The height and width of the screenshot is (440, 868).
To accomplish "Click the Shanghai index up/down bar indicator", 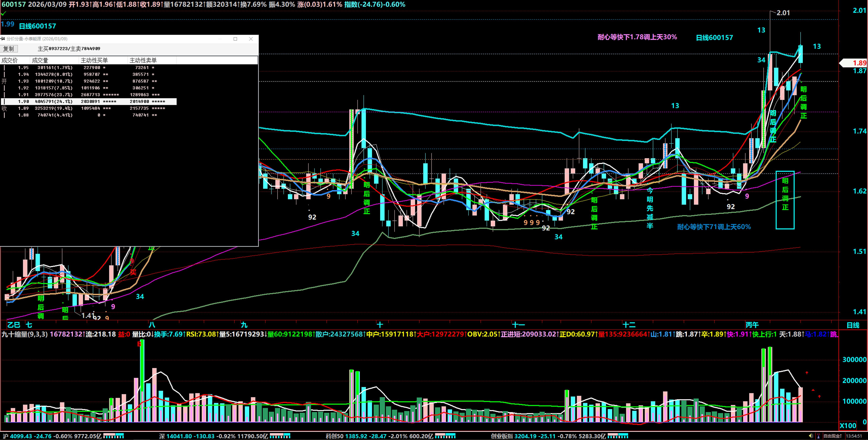I will pyautogui.click(x=113, y=436).
